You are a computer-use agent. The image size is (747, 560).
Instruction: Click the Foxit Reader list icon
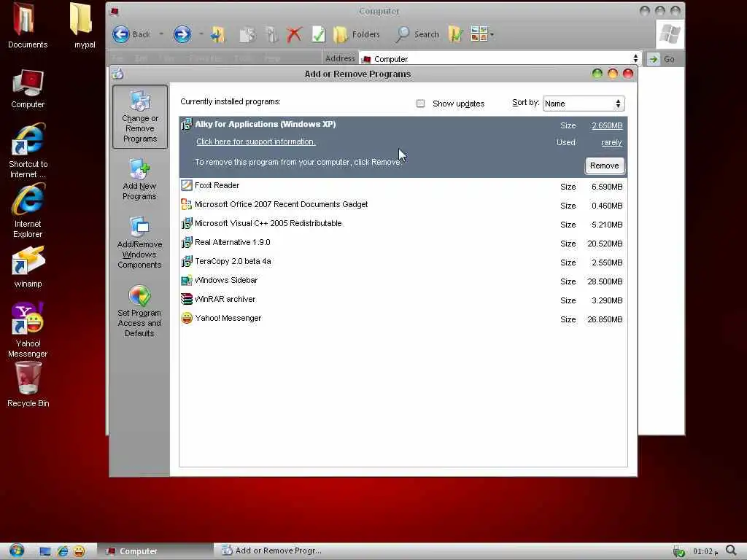click(187, 185)
